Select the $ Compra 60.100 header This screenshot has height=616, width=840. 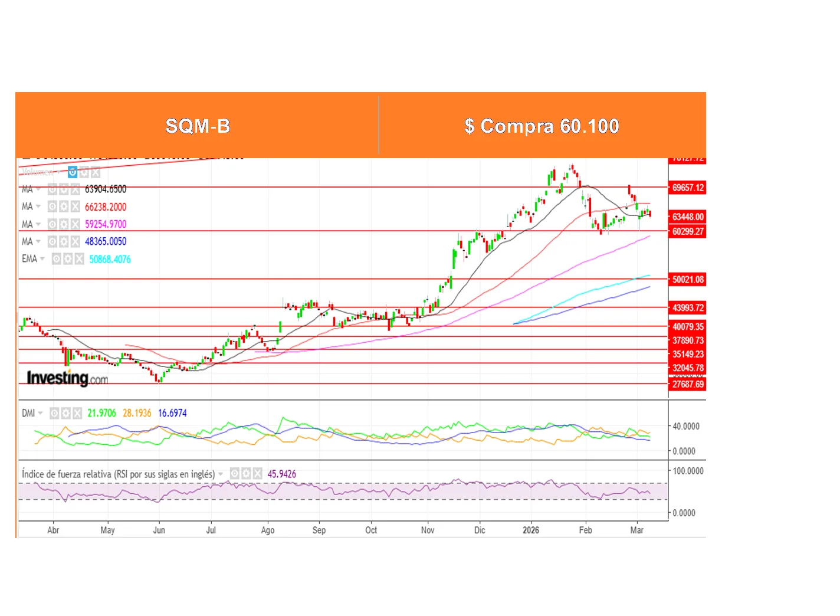point(542,126)
